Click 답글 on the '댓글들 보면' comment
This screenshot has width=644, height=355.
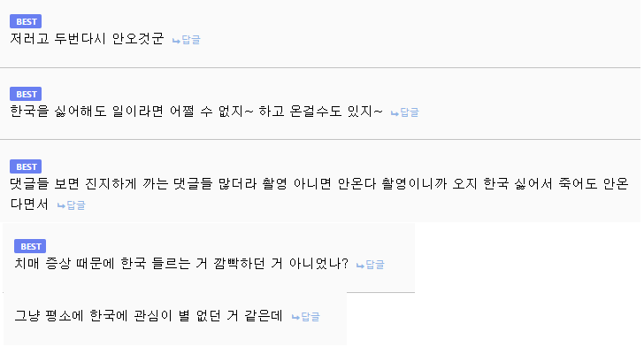click(75, 205)
